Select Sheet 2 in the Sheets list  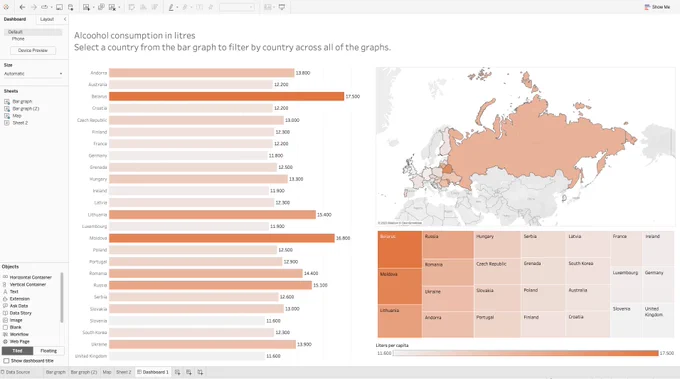[16, 123]
